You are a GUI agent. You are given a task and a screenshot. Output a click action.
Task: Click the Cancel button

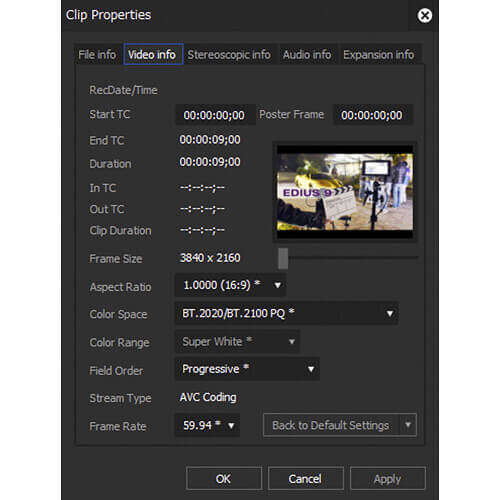[x=306, y=479]
